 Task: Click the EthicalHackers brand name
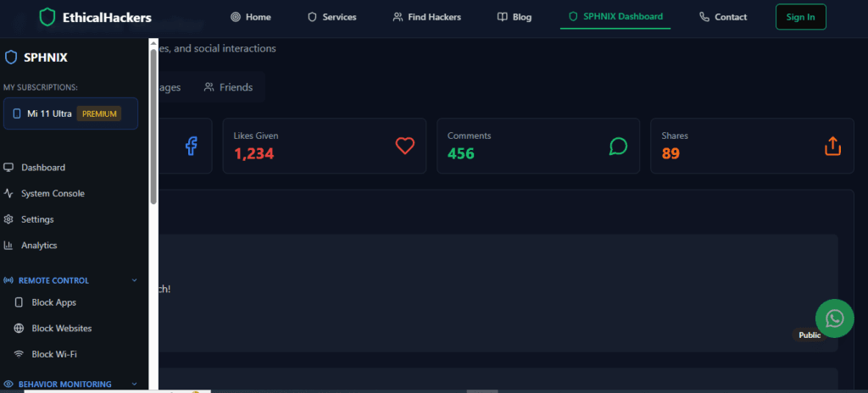point(107,18)
